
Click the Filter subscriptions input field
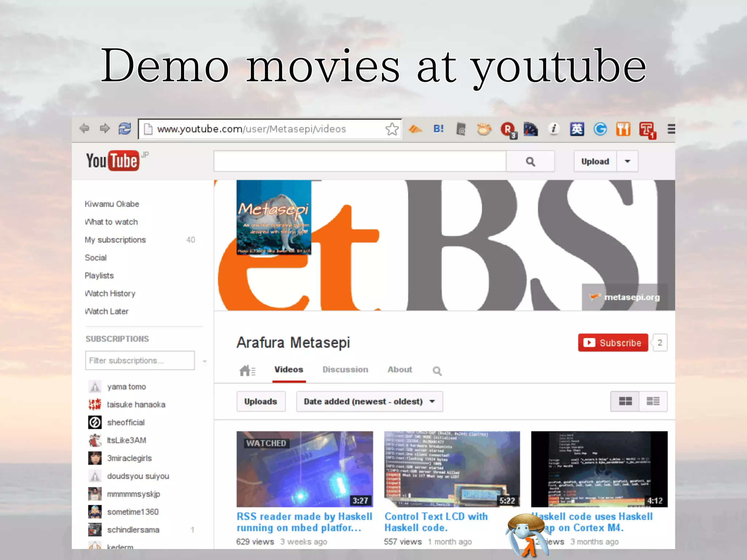click(x=140, y=361)
